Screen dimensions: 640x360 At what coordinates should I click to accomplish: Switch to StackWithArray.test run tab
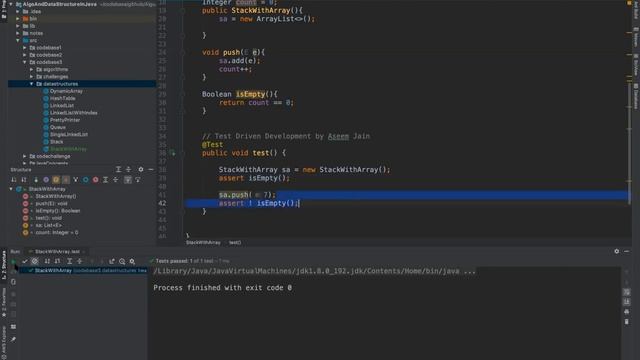click(x=57, y=251)
